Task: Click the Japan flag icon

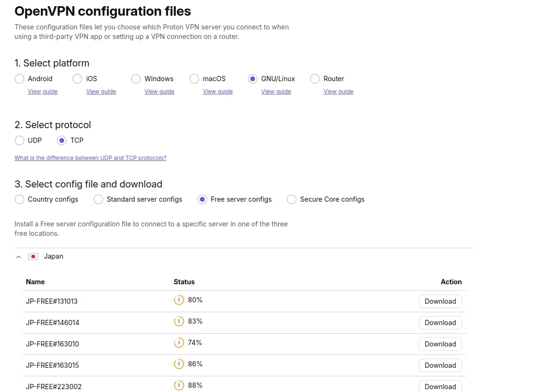Action: [33, 256]
